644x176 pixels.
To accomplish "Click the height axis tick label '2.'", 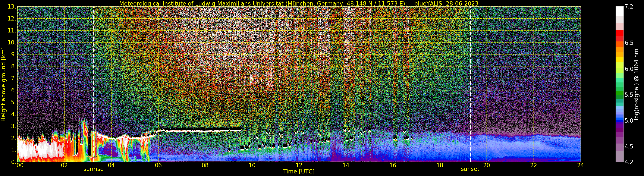I will (13, 138).
